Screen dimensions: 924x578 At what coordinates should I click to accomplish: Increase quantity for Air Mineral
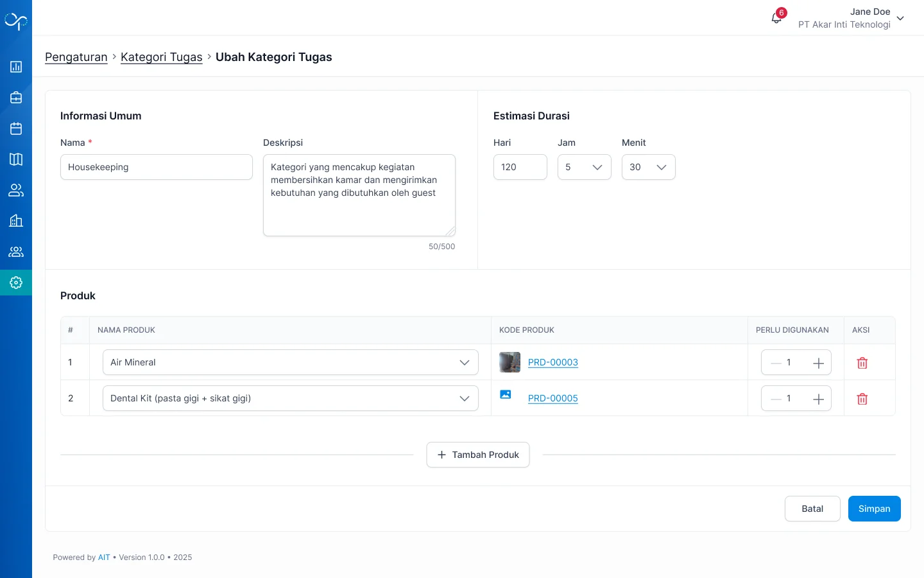pos(818,363)
